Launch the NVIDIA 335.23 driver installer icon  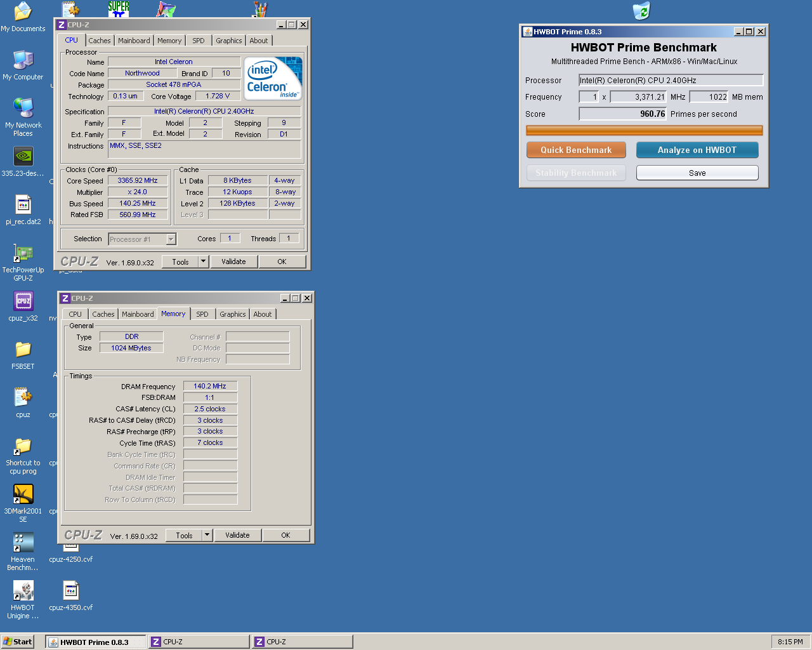(x=23, y=156)
